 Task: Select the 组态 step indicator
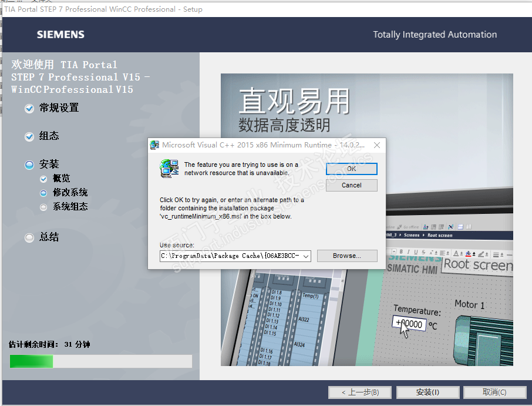[29, 136]
